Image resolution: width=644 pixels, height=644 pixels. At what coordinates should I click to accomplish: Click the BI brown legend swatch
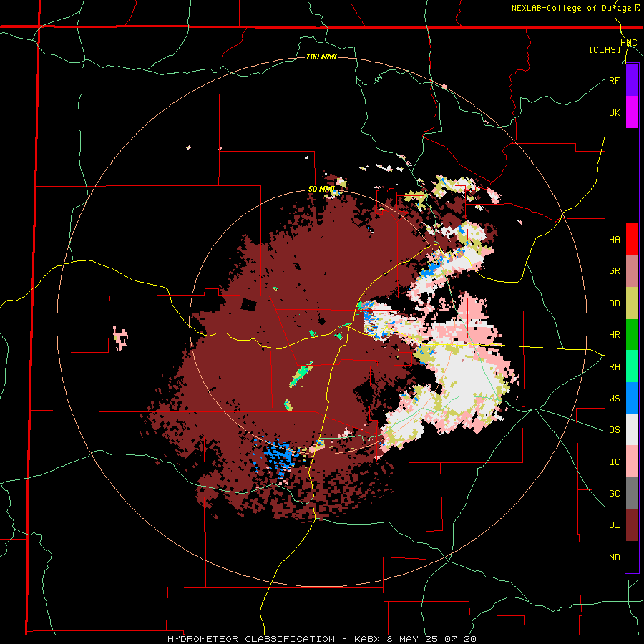click(x=632, y=525)
